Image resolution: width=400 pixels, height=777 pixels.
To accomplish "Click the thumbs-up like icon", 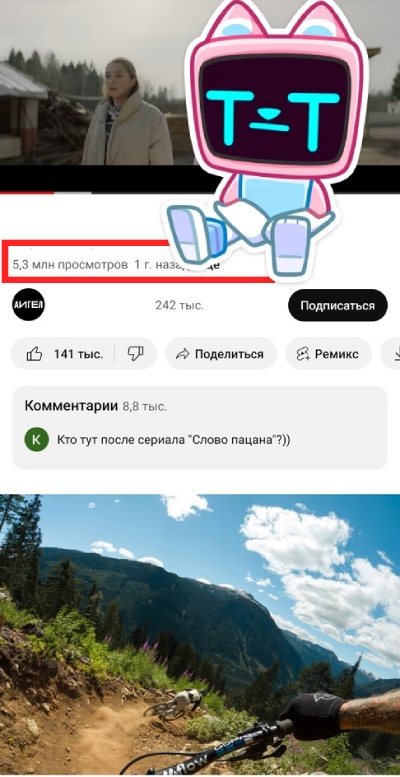I will pyautogui.click(x=34, y=354).
